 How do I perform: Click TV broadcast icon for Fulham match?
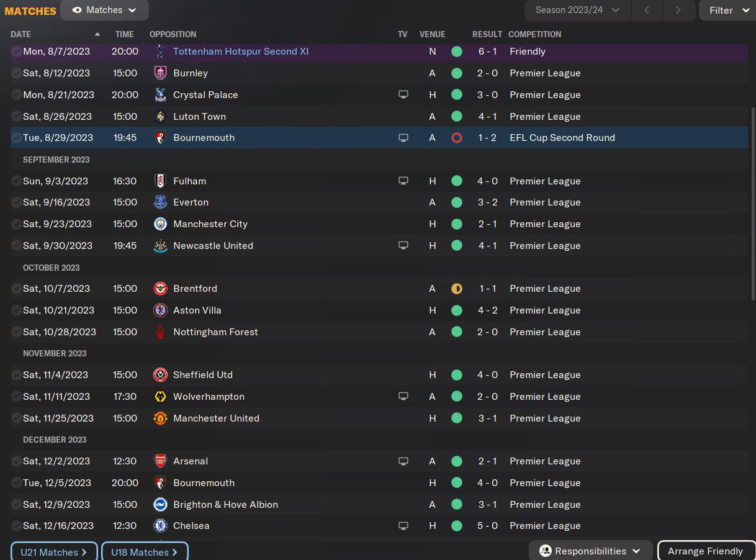[403, 181]
